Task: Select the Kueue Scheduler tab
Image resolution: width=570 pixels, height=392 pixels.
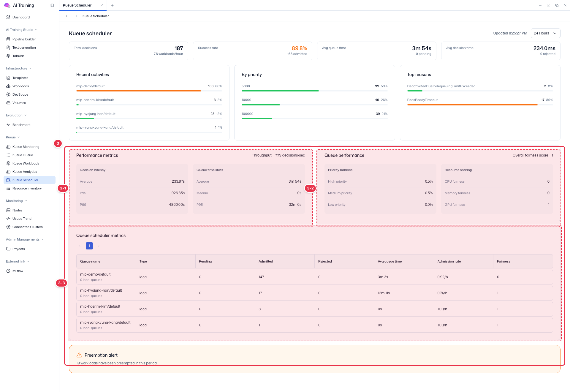Action: (77, 5)
